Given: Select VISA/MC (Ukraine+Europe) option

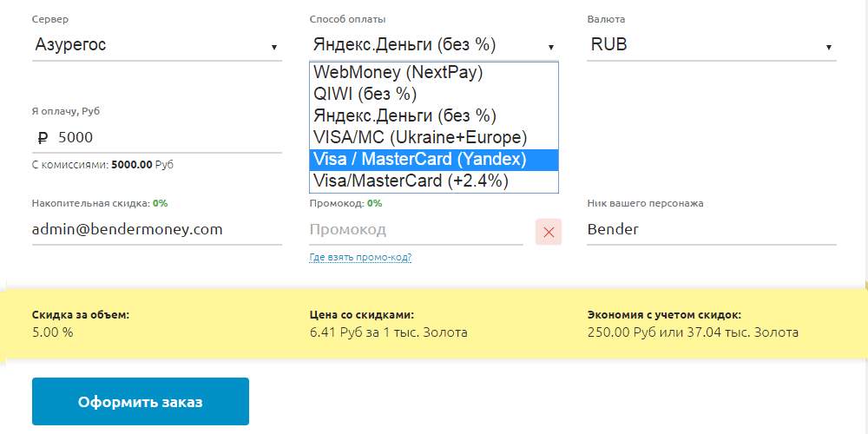Looking at the screenshot, I should tap(420, 137).
